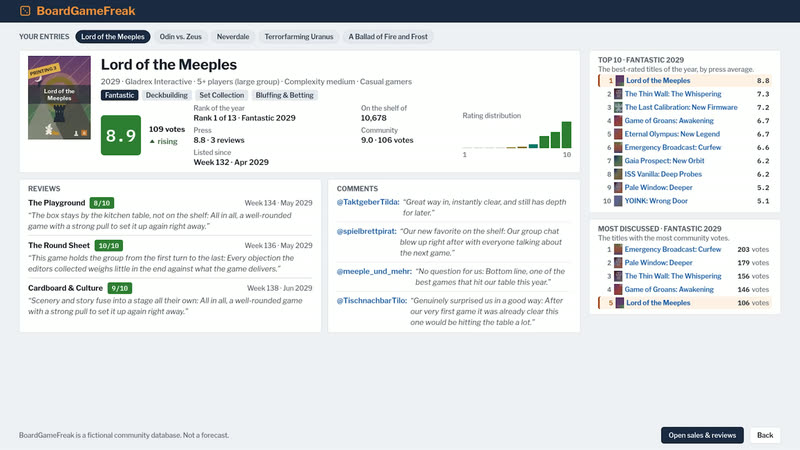Open The Thin Wall: The Whispering in Most Discussed
The image size is (800, 450).
coord(672,276)
